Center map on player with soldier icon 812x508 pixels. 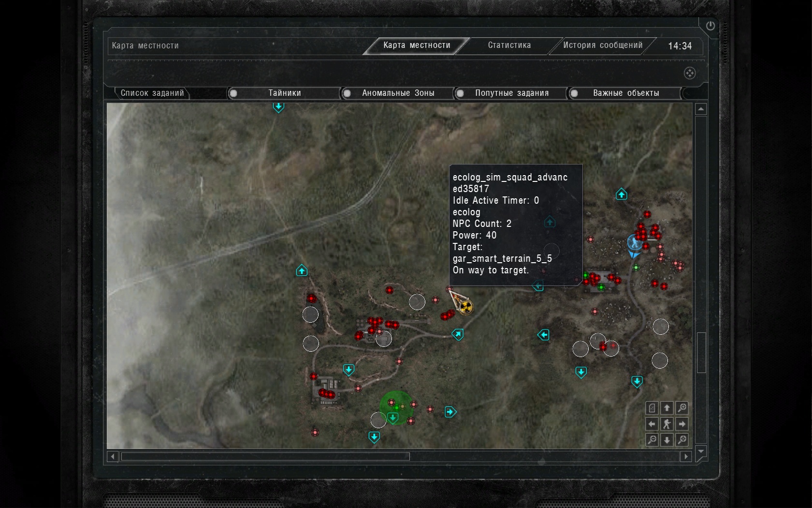[667, 424]
